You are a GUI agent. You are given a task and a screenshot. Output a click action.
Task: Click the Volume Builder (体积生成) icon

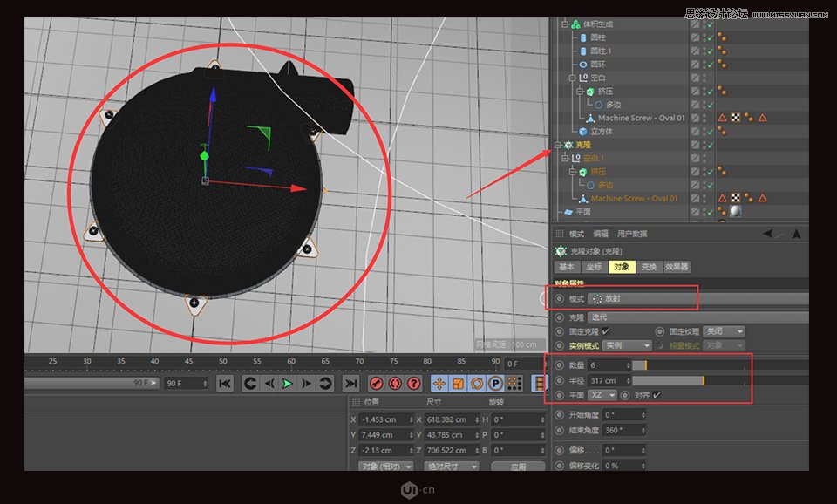point(575,24)
